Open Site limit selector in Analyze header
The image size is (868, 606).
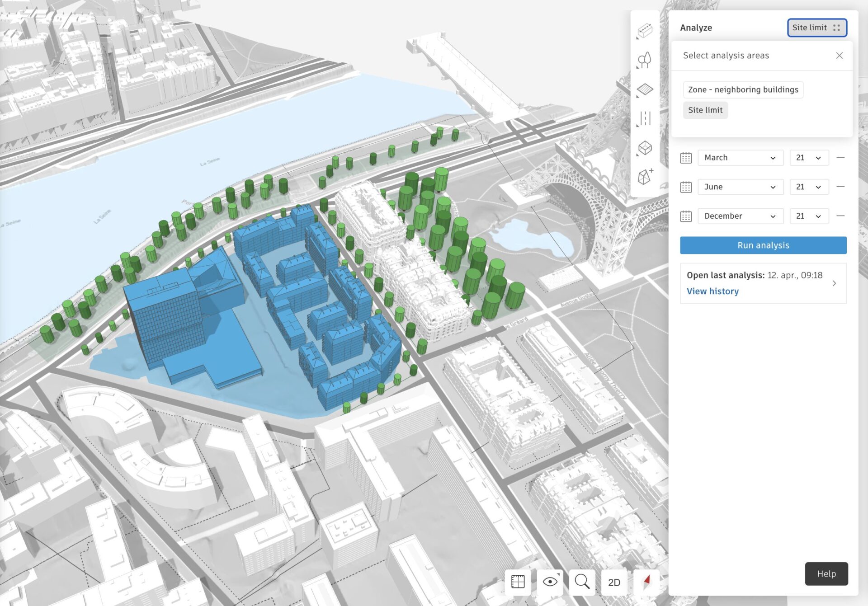(816, 28)
